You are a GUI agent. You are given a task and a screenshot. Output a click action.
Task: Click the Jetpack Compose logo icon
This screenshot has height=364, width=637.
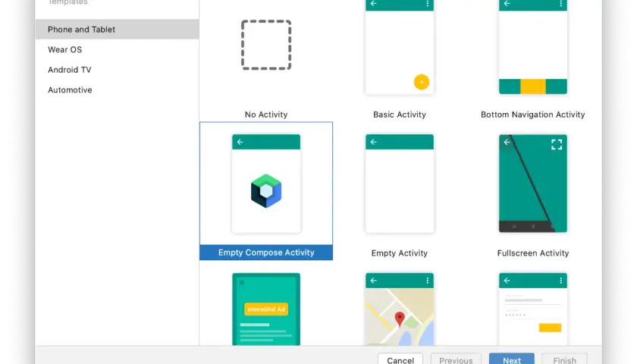(266, 191)
